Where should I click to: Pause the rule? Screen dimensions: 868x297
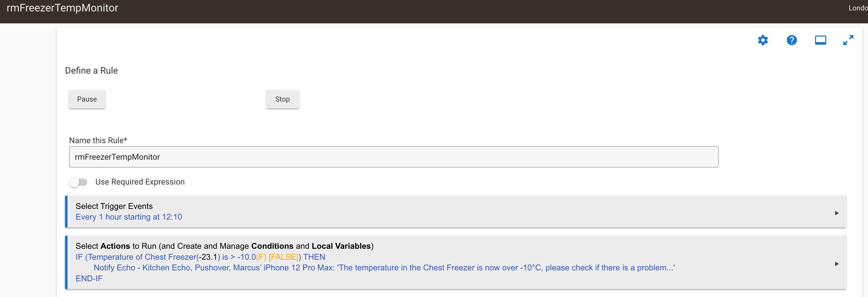[87, 99]
